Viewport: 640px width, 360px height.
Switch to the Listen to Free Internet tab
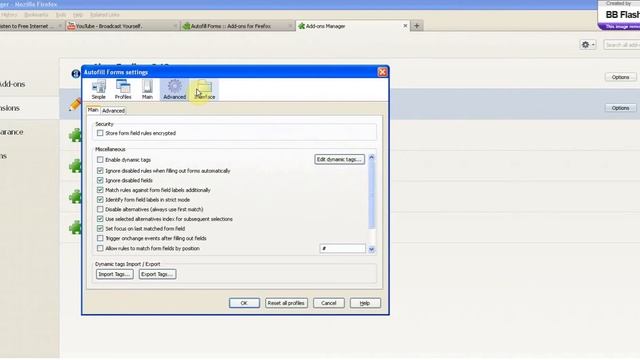[x=31, y=26]
